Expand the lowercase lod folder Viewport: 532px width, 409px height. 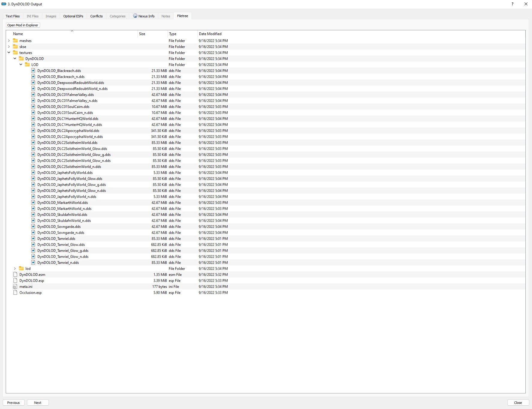tap(15, 268)
